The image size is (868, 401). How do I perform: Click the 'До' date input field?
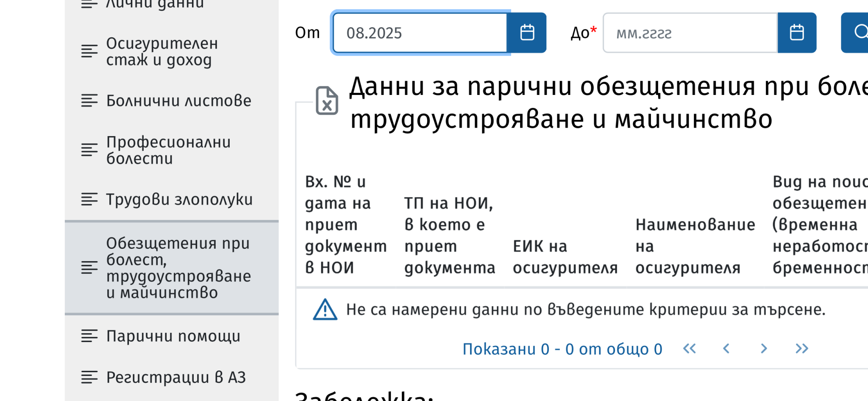click(x=690, y=33)
